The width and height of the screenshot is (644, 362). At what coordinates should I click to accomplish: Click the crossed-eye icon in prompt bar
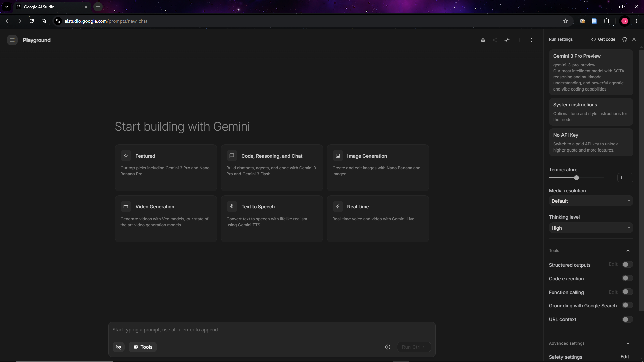119,347
